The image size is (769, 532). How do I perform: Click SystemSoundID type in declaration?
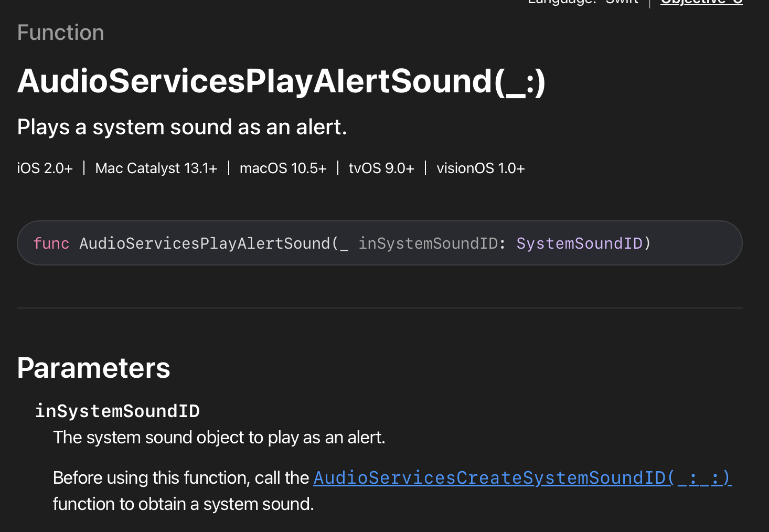[x=579, y=243]
